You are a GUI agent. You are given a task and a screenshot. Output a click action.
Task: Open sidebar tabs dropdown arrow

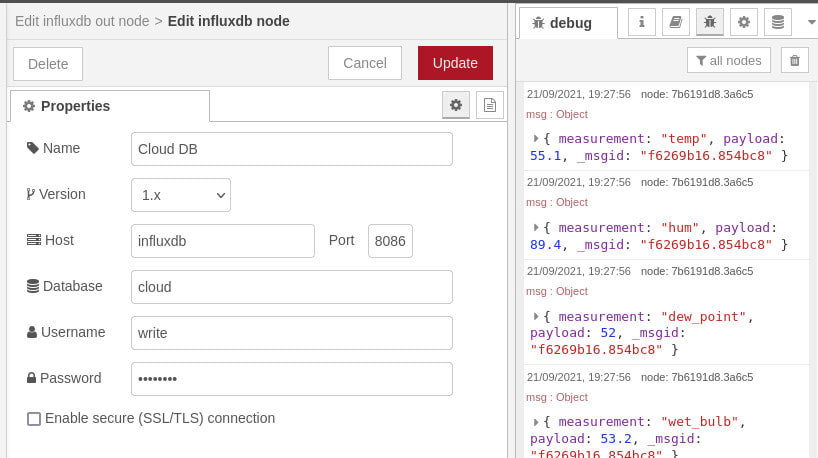pos(811,22)
